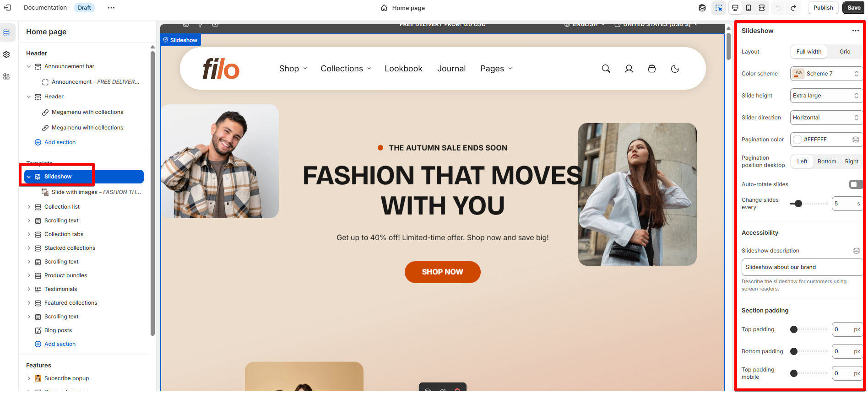The height and width of the screenshot is (393, 868).
Task: Switch to fullscreen preview icon
Action: (x=762, y=8)
